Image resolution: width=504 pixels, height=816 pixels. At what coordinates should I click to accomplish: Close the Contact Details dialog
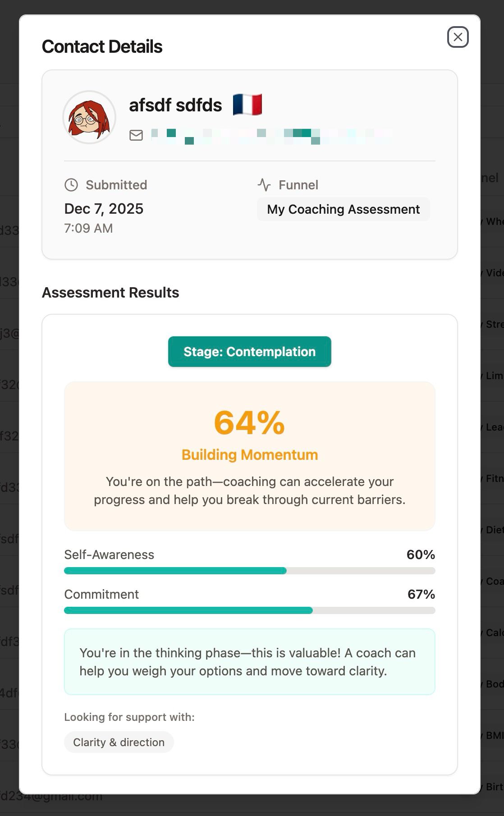tap(458, 37)
